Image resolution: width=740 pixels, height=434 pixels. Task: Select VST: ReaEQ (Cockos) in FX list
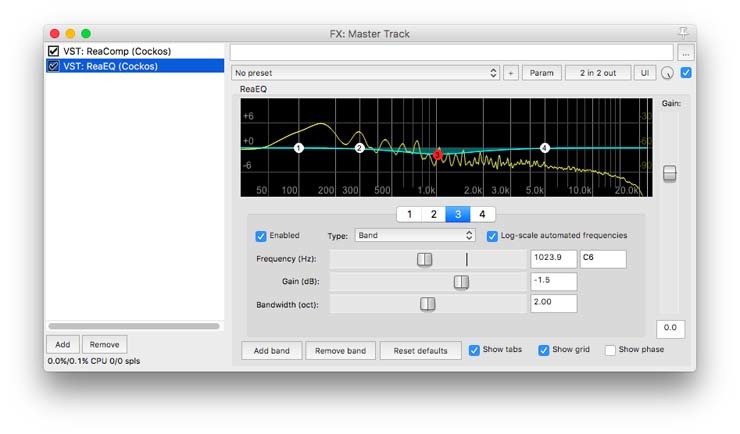point(135,66)
